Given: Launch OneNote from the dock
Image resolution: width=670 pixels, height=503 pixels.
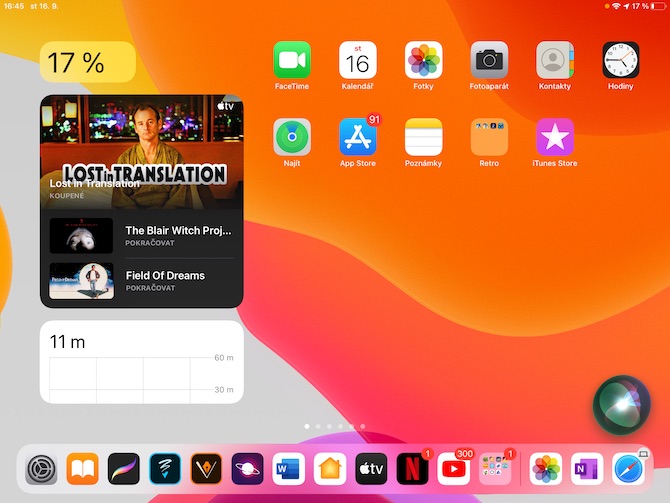Looking at the screenshot, I should (x=587, y=469).
